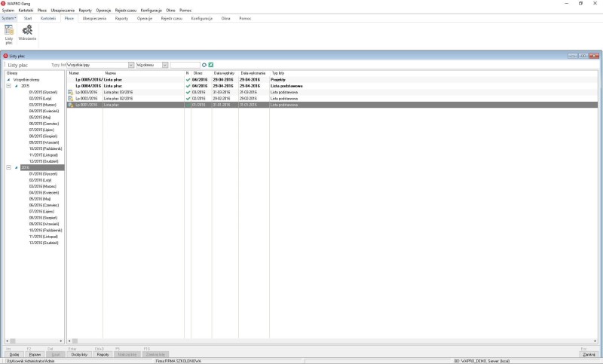The height and width of the screenshot is (364, 603).
Task: Switch to the Ubezpieczenia ribbon tab
Action: [x=94, y=17]
